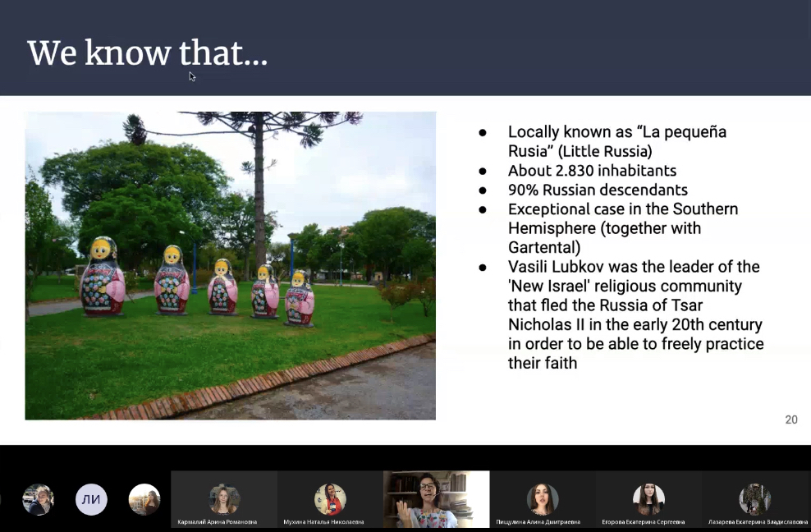Viewport: 811px width, 532px height.
Task: Click the slide number 20
Action: [790, 420]
